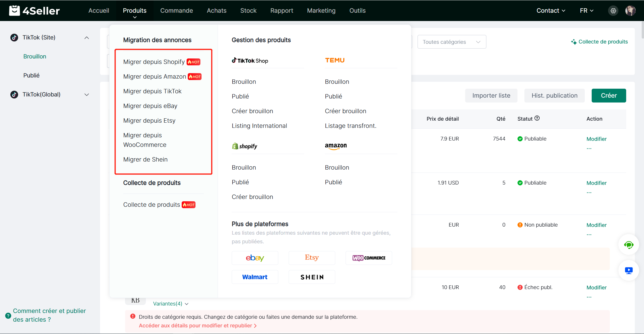Open the Contact dropdown
This screenshot has width=644, height=334.
(x=551, y=11)
